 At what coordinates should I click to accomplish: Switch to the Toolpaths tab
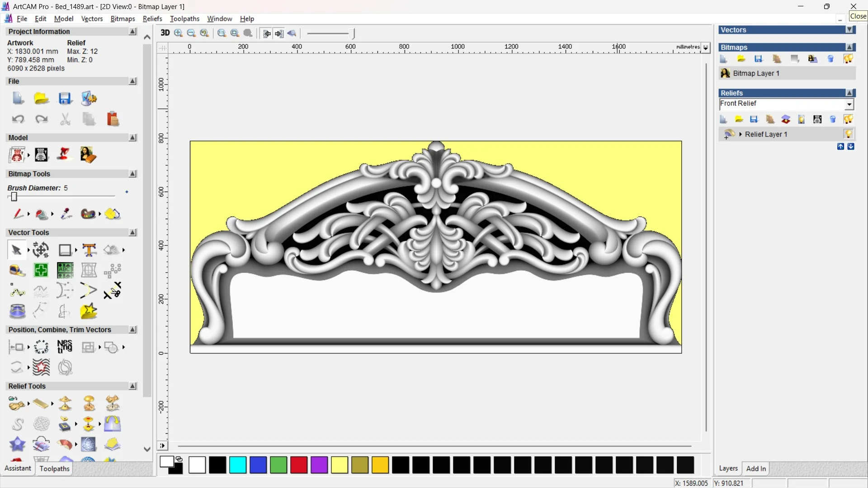pyautogui.click(x=54, y=469)
